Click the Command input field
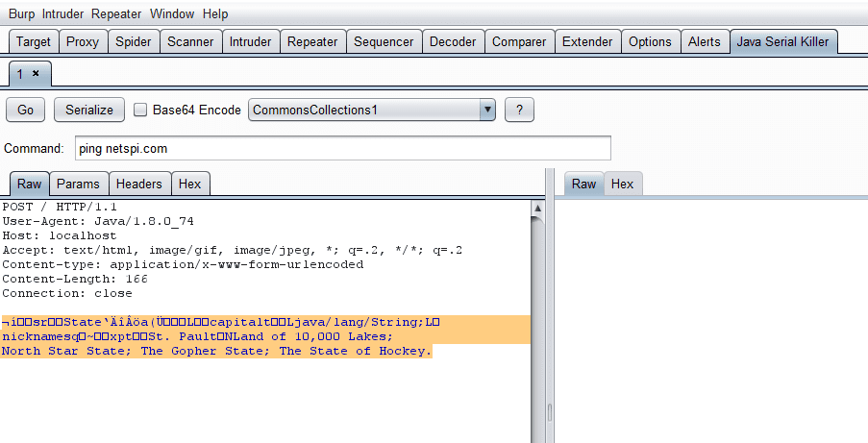This screenshot has width=868, height=443. tap(342, 149)
